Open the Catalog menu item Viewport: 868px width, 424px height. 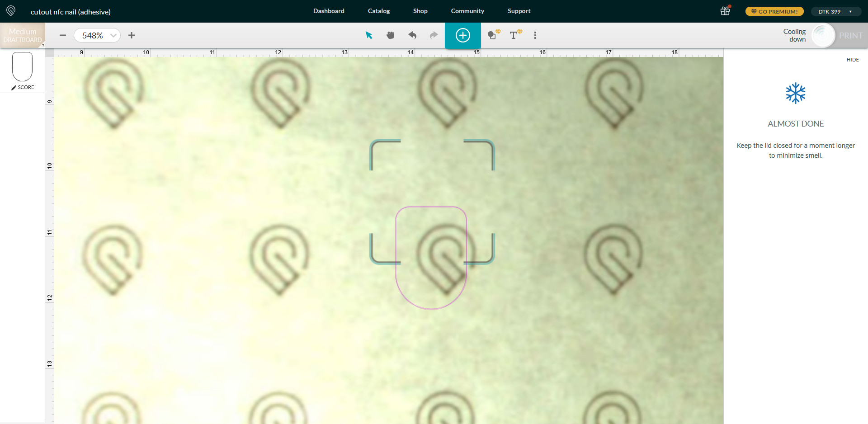379,11
